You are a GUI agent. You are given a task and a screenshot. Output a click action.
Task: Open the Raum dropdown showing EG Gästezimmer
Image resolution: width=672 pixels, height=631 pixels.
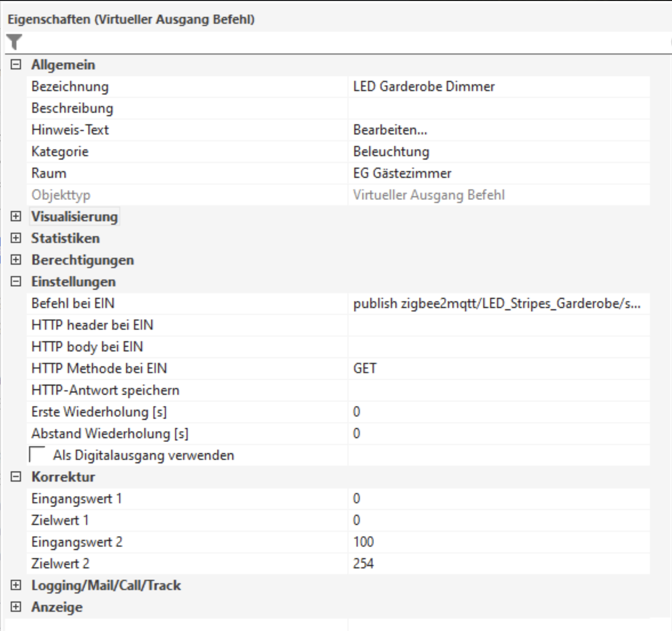[498, 174]
